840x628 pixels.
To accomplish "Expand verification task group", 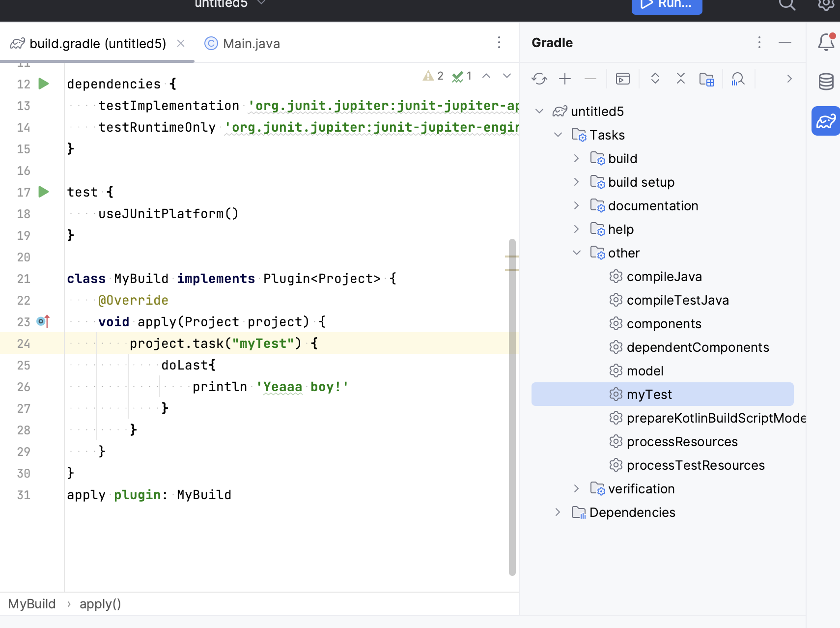I will pyautogui.click(x=577, y=488).
